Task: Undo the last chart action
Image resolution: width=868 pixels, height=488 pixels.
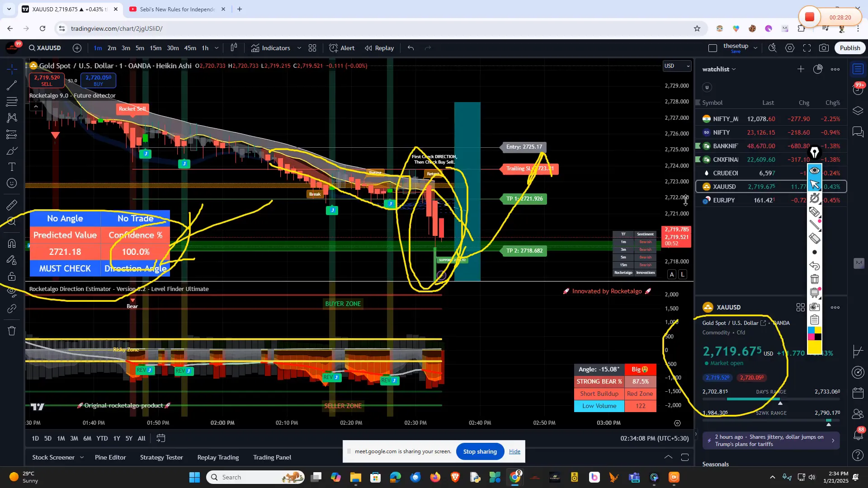Action: click(x=410, y=48)
